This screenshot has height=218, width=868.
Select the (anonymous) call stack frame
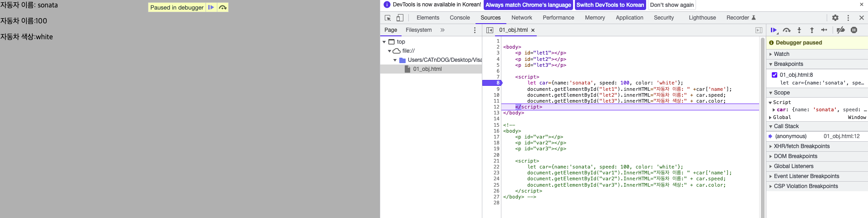817,136
